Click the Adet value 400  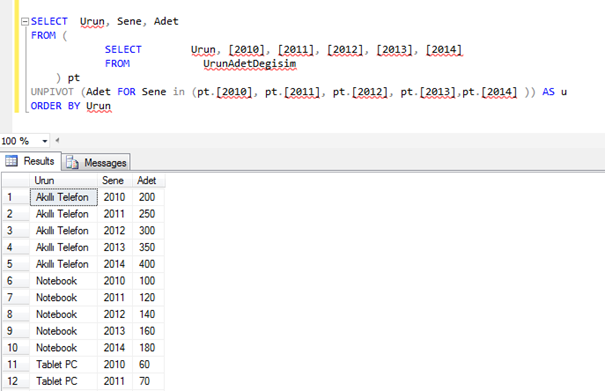149,264
